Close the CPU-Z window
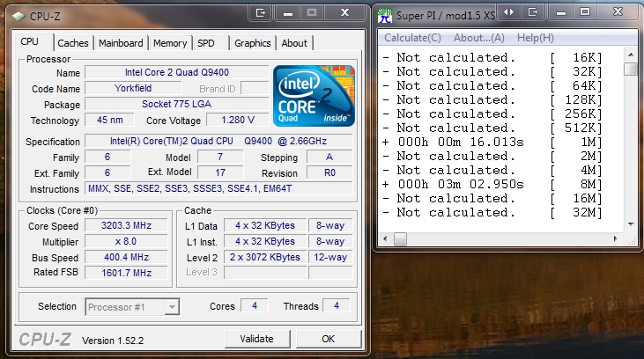Viewport: 644px width, 359px height. [x=345, y=13]
